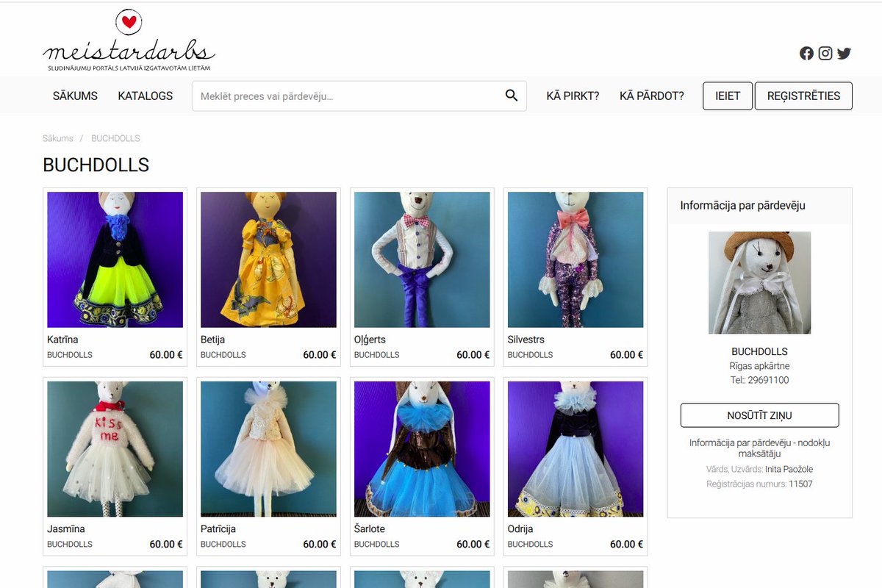Open the KATALOGS menu item
This screenshot has width=882, height=588.
tap(146, 96)
